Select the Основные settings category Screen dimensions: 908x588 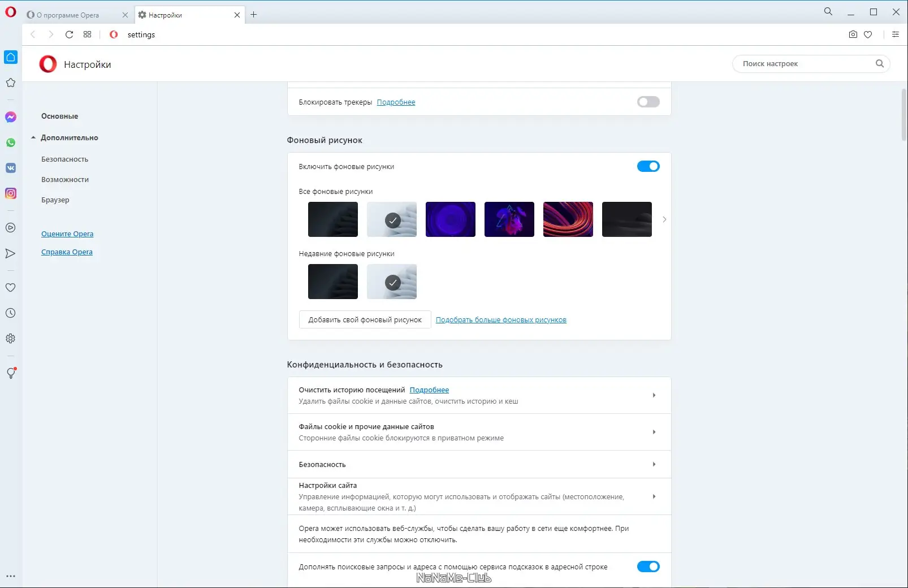(59, 116)
